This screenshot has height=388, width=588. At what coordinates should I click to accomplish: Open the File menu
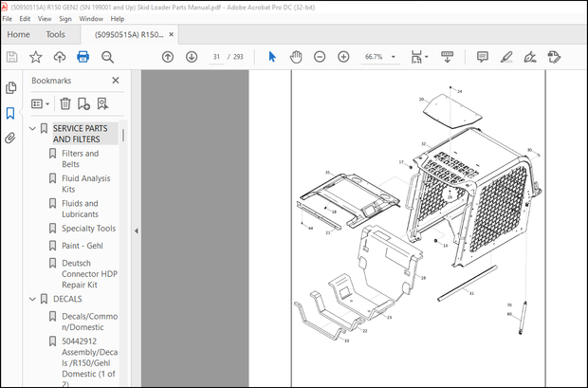coord(8,18)
